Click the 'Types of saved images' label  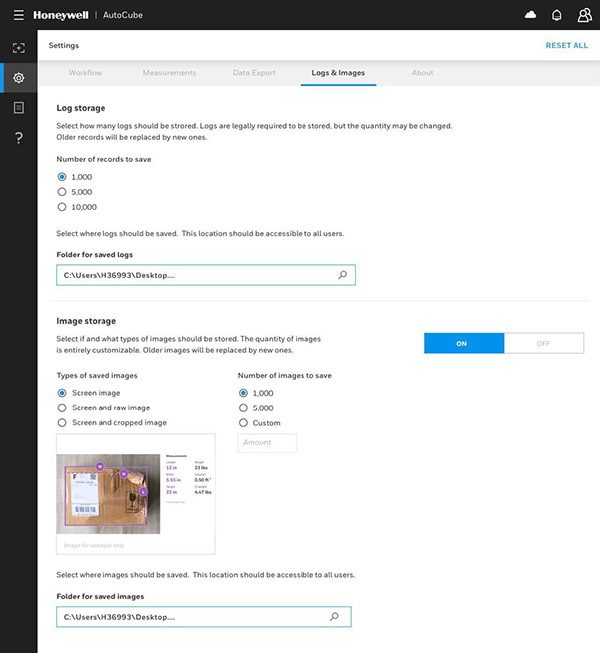tap(97, 376)
